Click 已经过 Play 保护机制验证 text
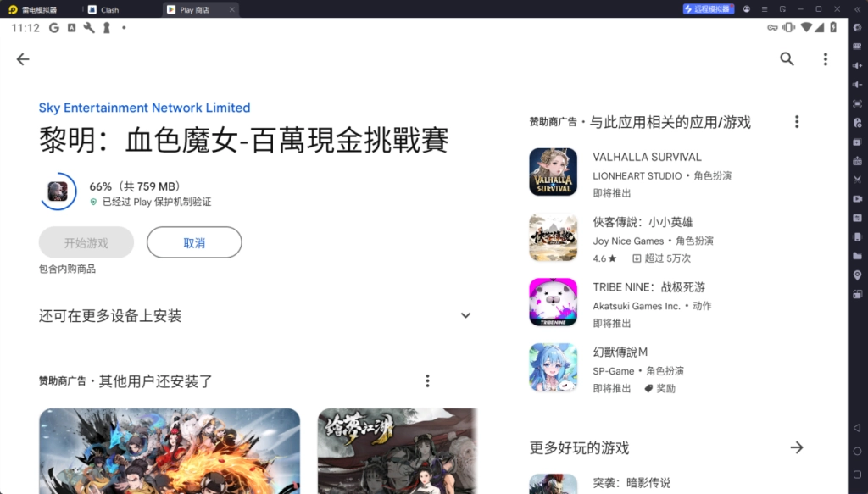This screenshot has height=494, width=868. [x=157, y=202]
